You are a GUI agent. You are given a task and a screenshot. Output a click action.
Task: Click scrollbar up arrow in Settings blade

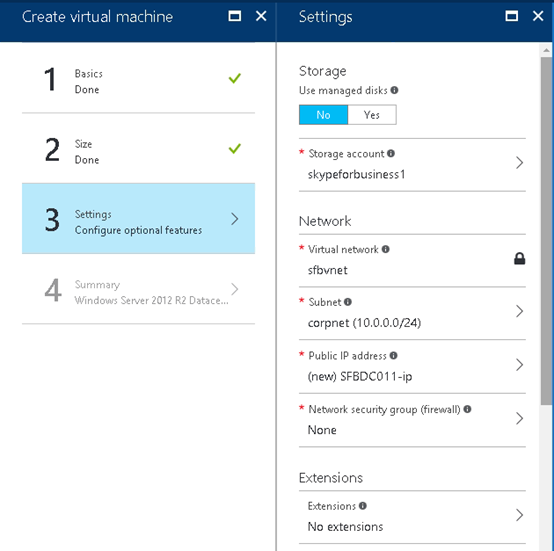[546, 51]
